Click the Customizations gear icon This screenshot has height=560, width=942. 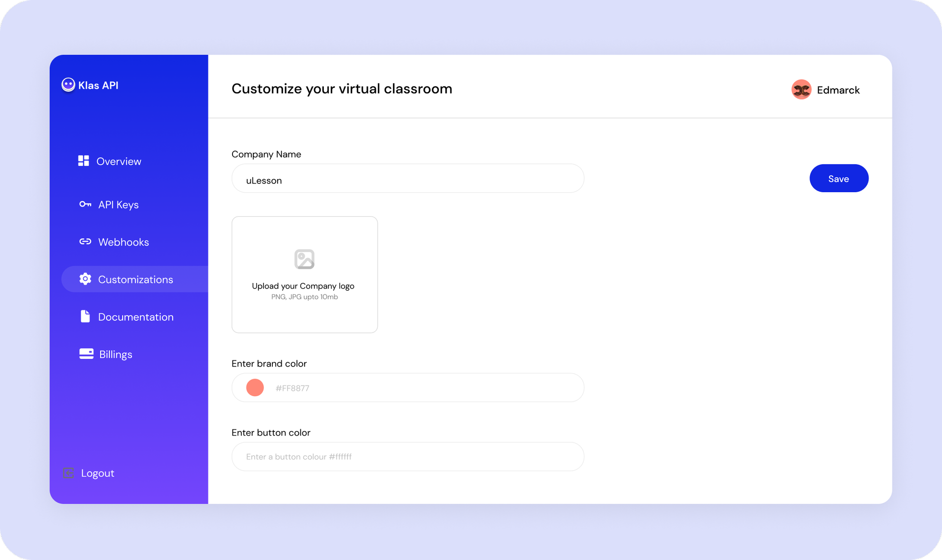(x=85, y=279)
